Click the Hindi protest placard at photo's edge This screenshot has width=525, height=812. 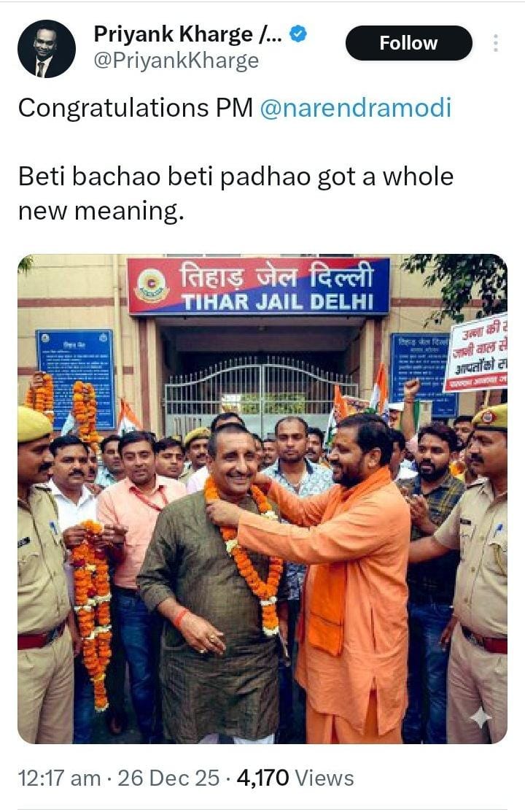click(x=478, y=352)
